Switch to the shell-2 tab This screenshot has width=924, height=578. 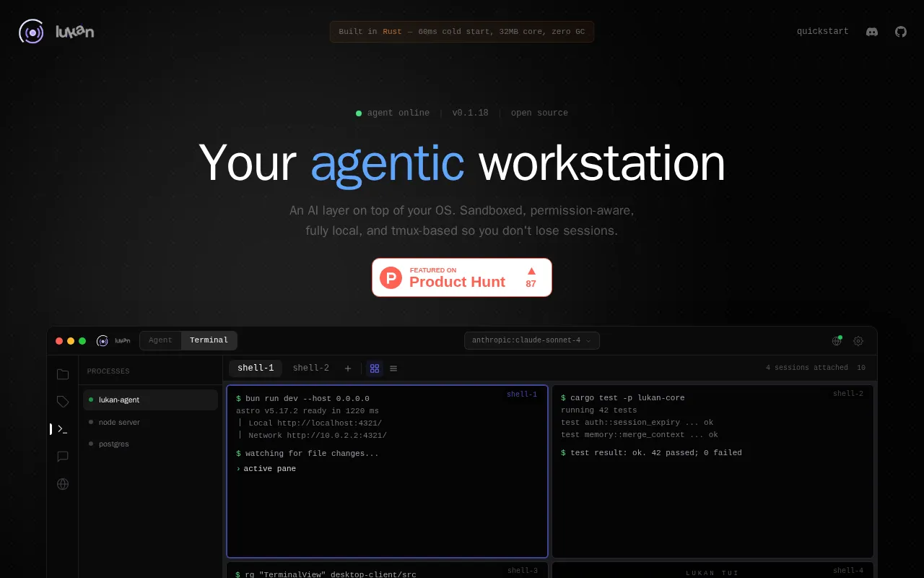click(x=310, y=368)
